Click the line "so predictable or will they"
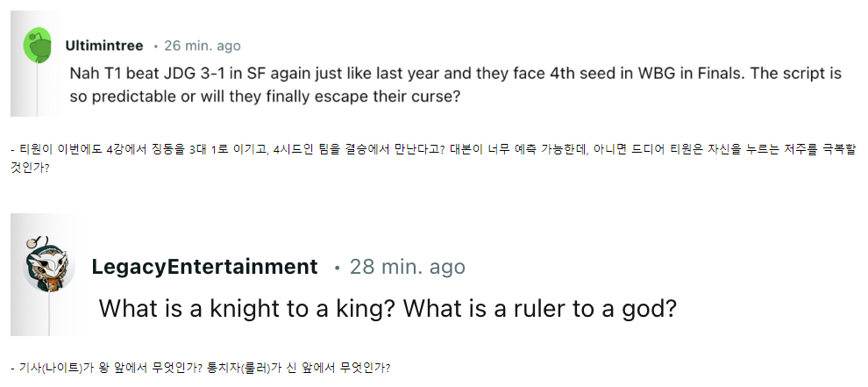The image size is (868, 387). pos(265,96)
